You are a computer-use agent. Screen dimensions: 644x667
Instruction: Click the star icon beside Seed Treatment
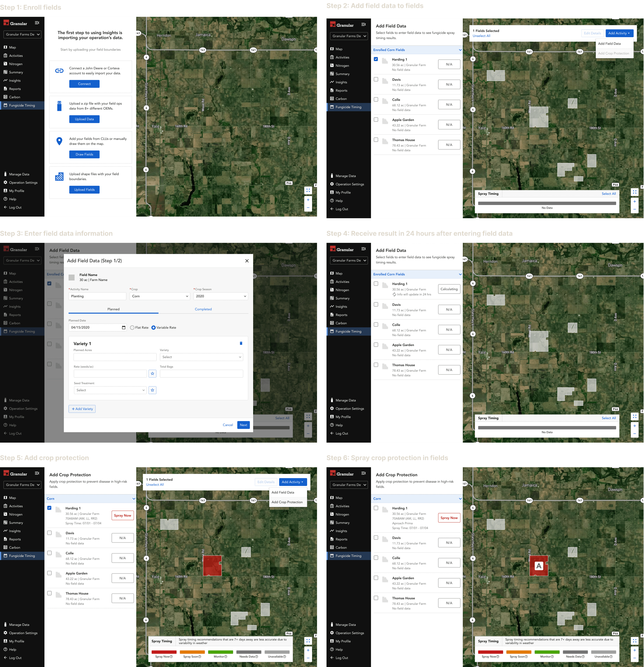[x=152, y=390]
